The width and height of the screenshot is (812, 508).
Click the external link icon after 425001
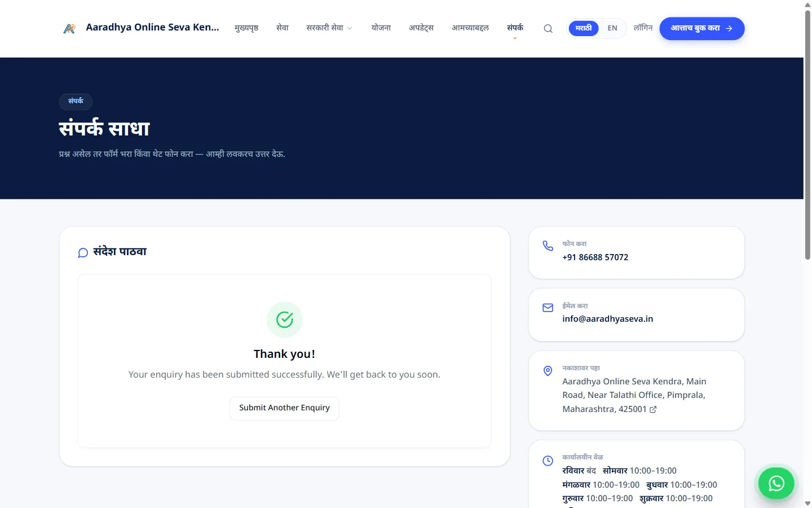653,410
